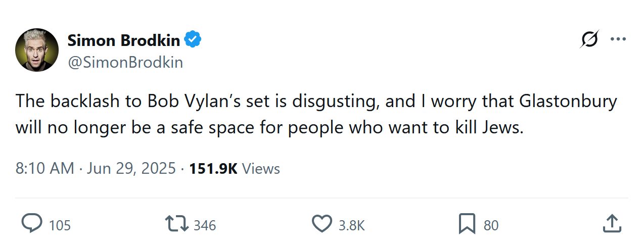Click the word Views beside the count
The image size is (644, 247).
(261, 168)
